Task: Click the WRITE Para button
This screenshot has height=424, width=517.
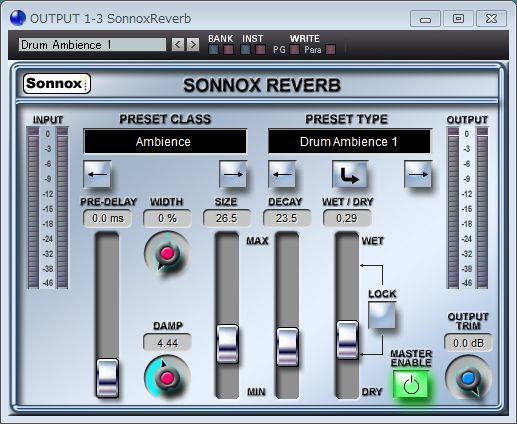Action: [x=330, y=50]
